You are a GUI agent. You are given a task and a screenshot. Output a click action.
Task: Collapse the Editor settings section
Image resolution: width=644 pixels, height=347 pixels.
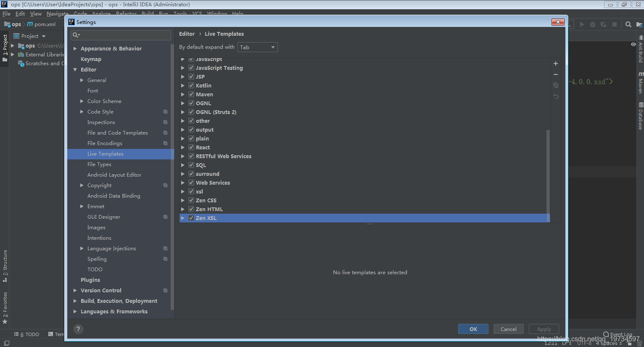[x=75, y=70]
